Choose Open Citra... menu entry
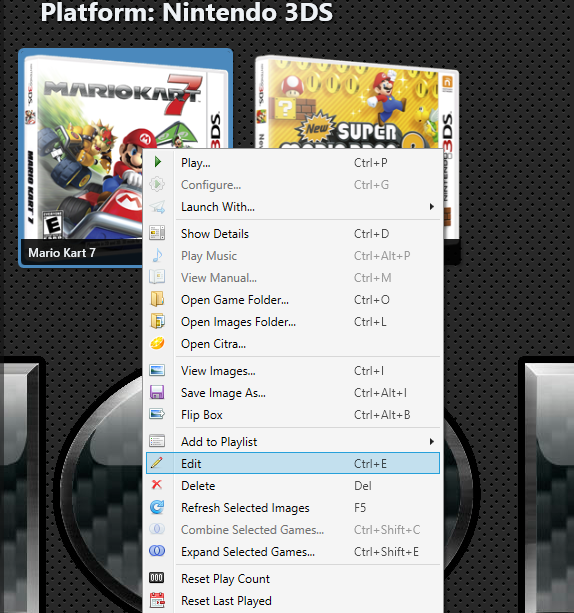The height and width of the screenshot is (613, 574). tap(293, 344)
